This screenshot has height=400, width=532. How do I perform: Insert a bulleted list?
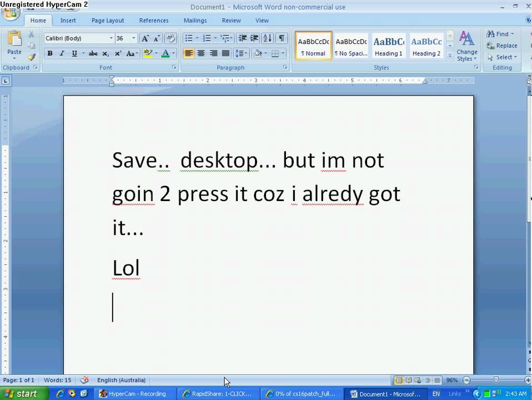(x=189, y=38)
